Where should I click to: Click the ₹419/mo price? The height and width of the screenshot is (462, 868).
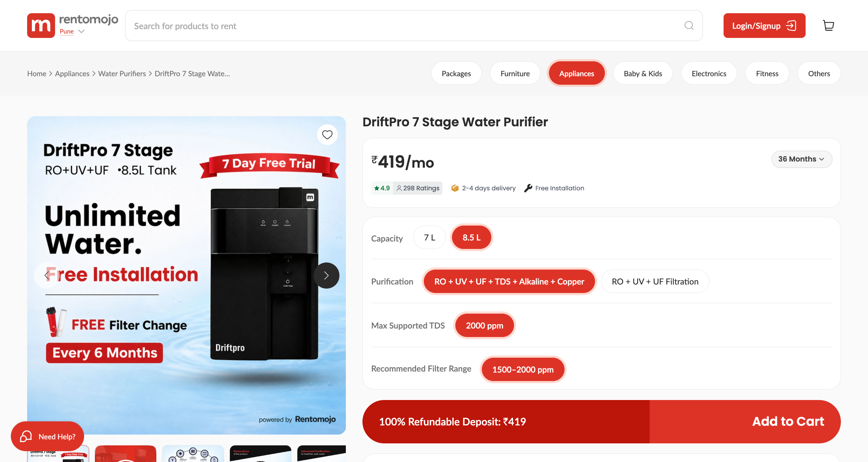pos(403,162)
